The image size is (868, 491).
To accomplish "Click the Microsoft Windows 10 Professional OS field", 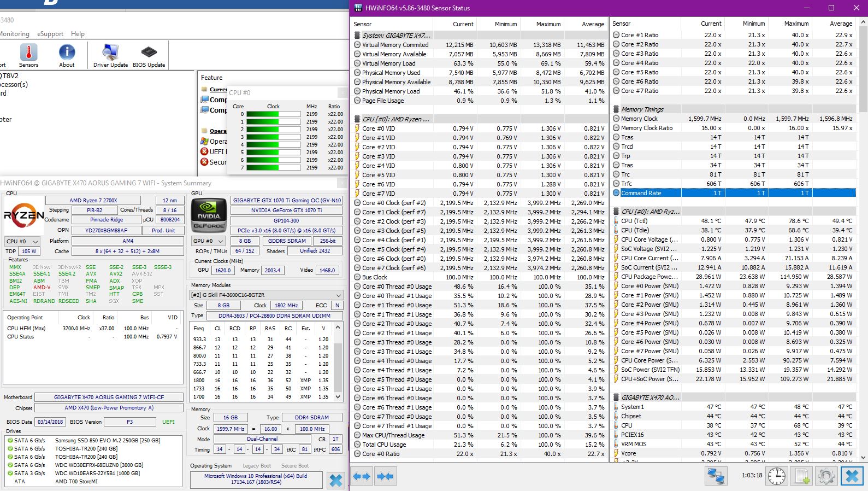I will 256,479.
